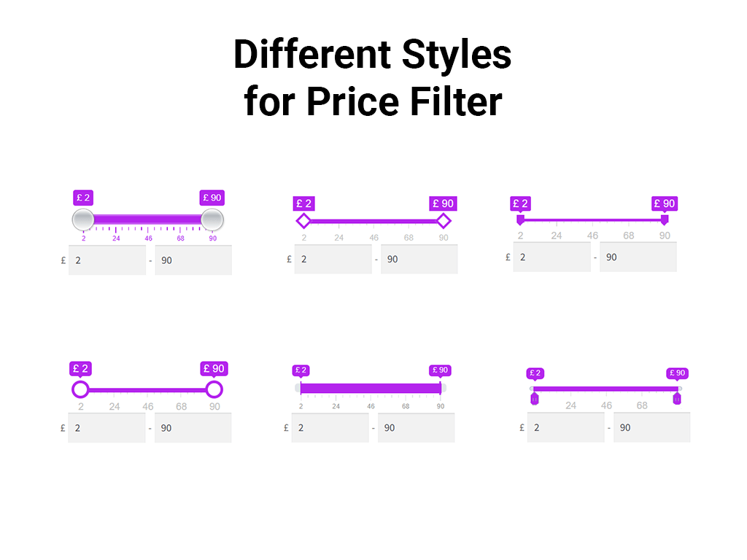Click the minimum price field under the hollow-circle slider
The height and width of the screenshot is (560, 747).
coord(107,428)
